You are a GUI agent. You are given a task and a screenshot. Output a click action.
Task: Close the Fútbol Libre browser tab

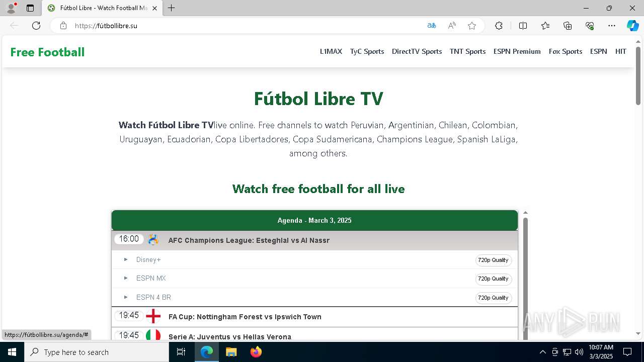click(x=154, y=8)
